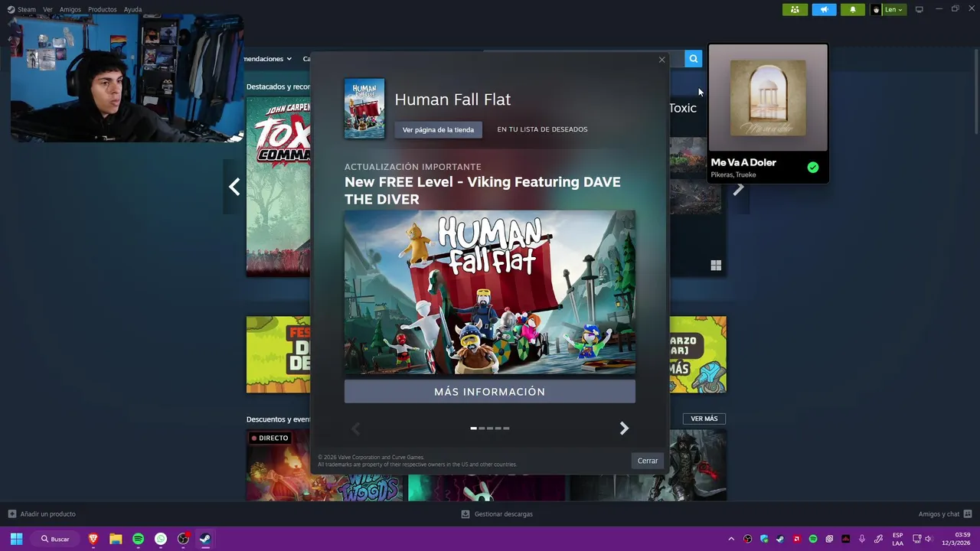Open the Ayuda menu
The width and height of the screenshot is (980, 551).
pos(132,9)
